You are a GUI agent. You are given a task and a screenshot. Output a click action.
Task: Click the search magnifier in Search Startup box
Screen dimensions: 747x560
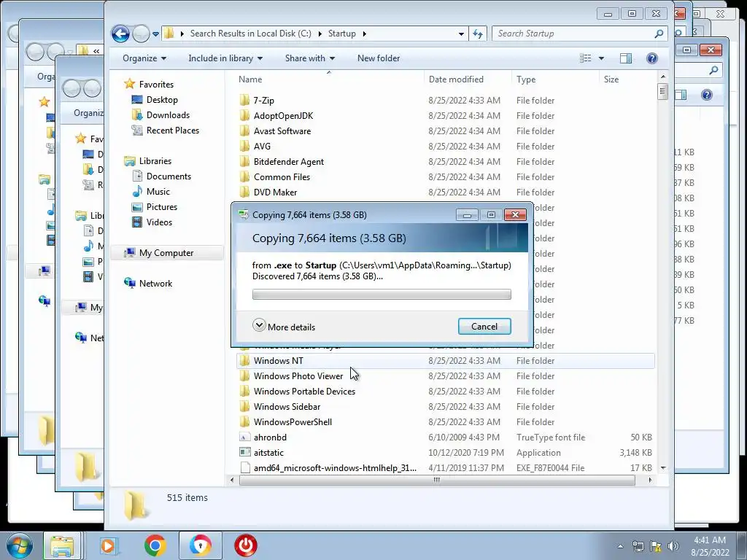point(659,34)
